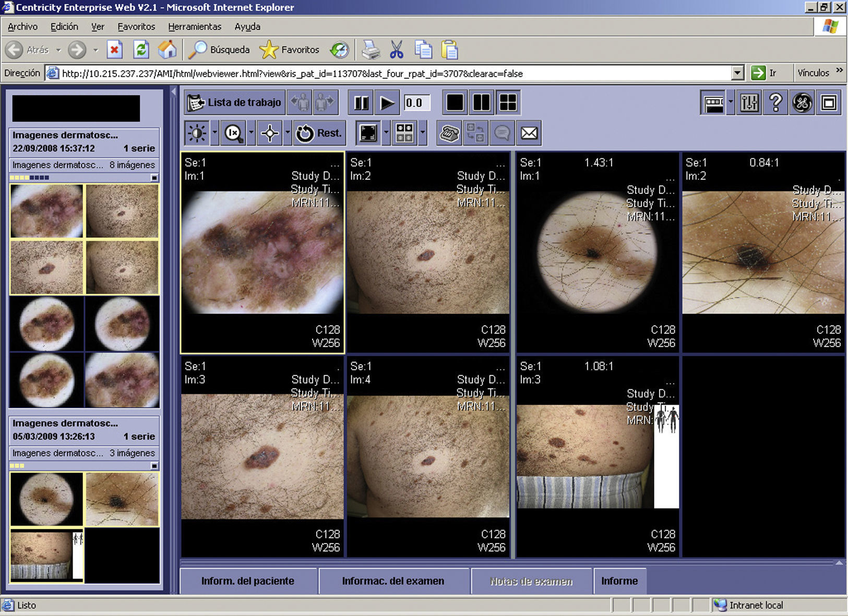Image resolution: width=848 pixels, height=616 pixels.
Task: Open the settings sliders icon
Action: tap(749, 103)
